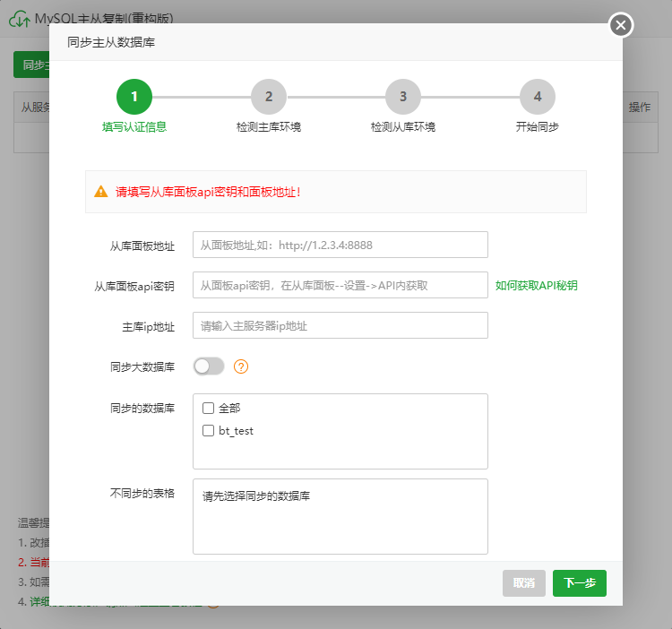Screen dimensions: 672x629
Task: Click step 4 circle 开始同步
Action: pos(538,96)
